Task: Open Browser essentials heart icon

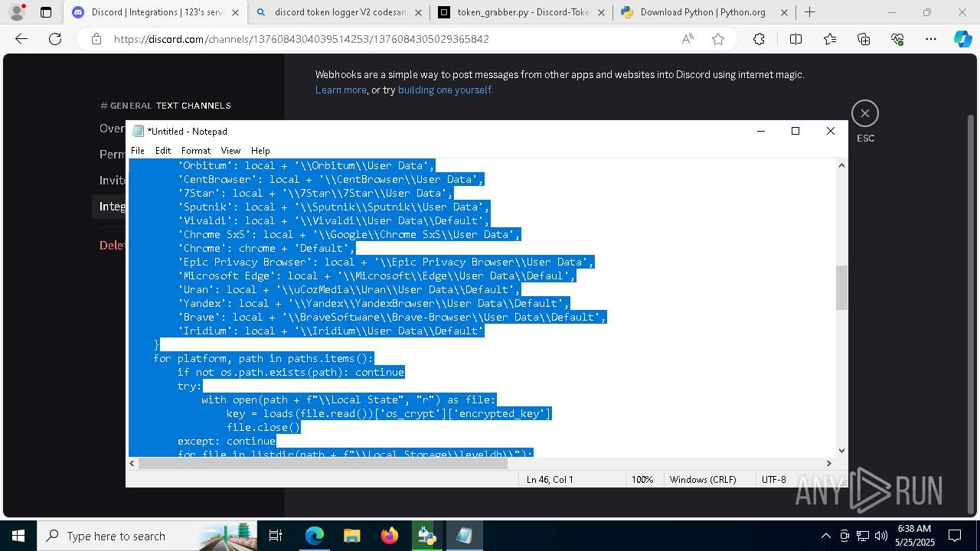Action: [897, 39]
